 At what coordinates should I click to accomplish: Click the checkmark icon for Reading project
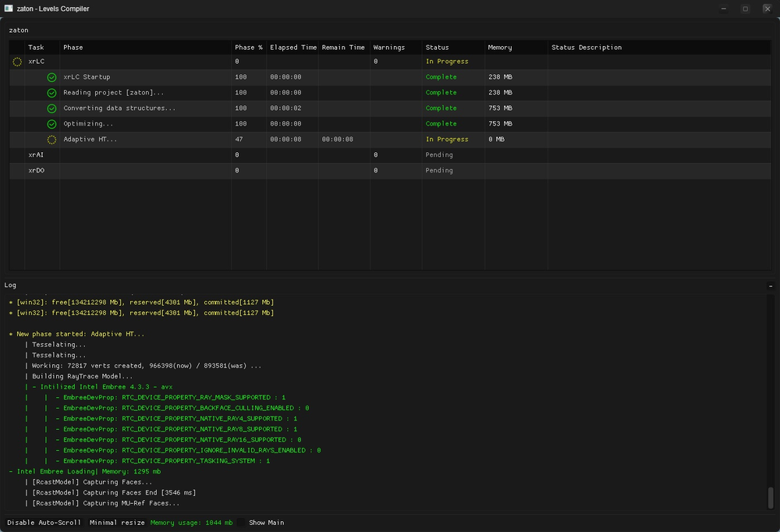[51, 93]
